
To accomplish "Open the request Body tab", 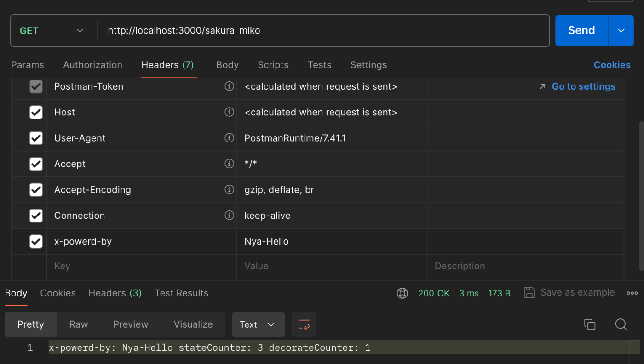I will point(227,65).
